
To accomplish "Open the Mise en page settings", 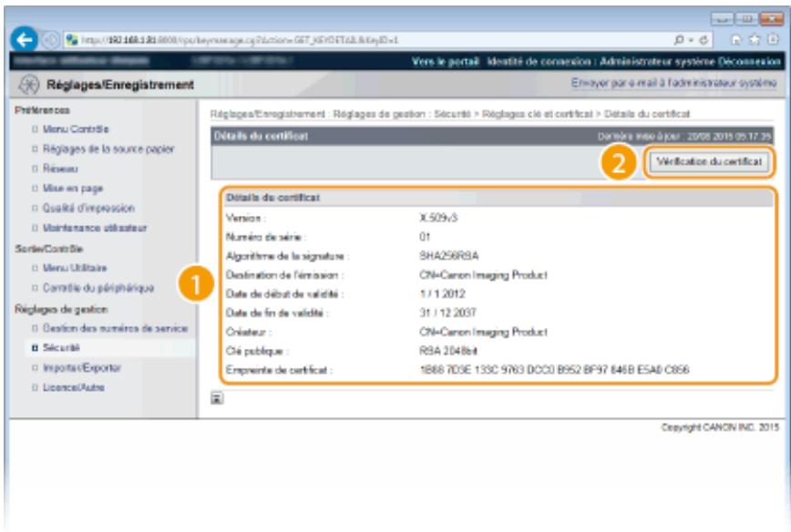I will click(x=73, y=189).
